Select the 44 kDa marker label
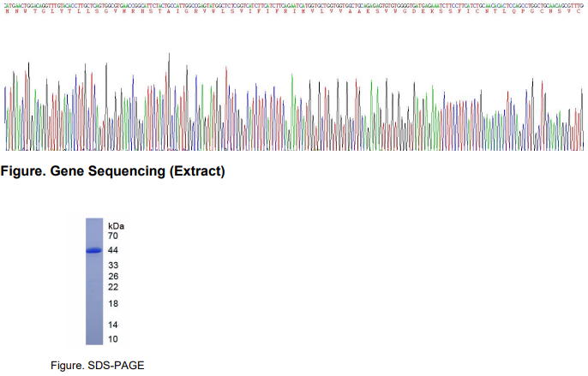 113,250
